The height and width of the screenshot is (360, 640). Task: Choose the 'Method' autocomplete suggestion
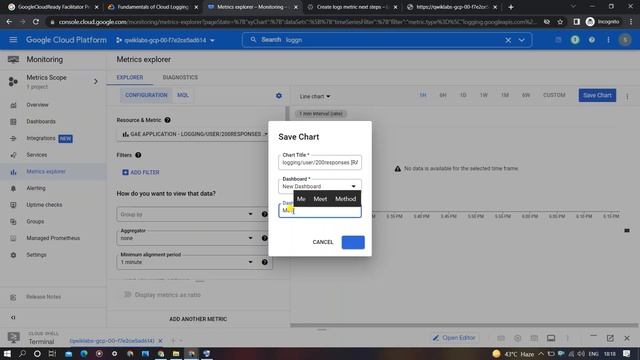[345, 199]
